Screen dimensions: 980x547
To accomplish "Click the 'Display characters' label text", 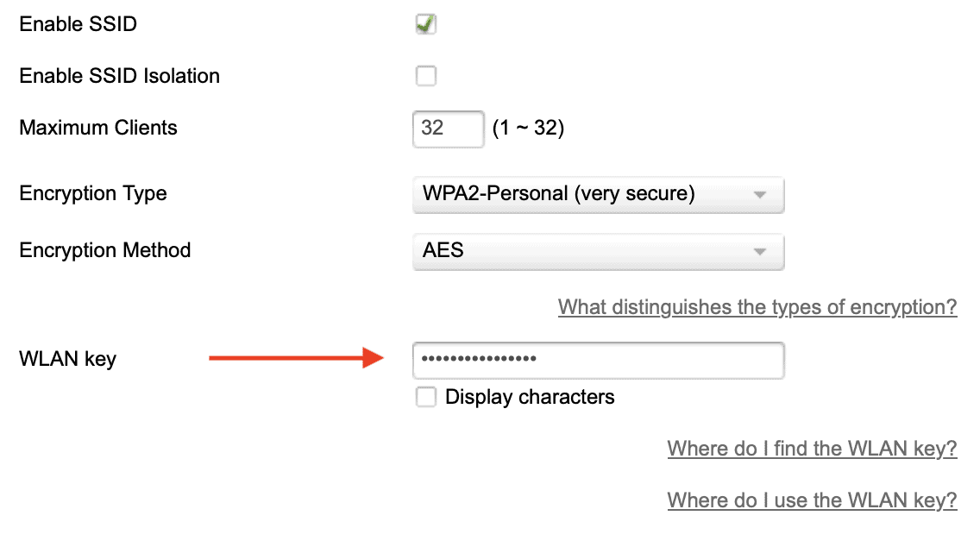I will (530, 397).
